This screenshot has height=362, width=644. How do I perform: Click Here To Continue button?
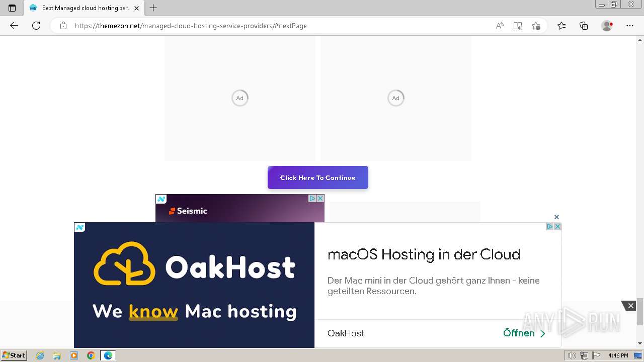click(x=318, y=177)
